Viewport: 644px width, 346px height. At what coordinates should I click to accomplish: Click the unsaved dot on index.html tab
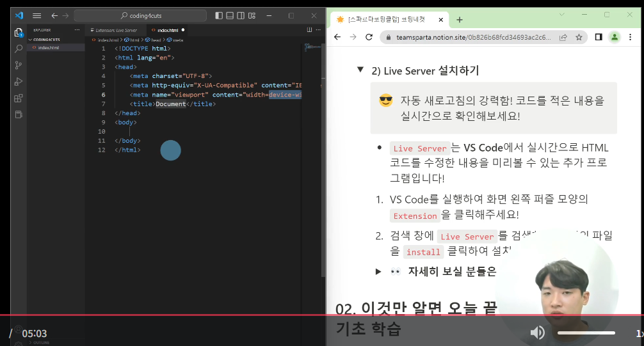click(x=183, y=30)
